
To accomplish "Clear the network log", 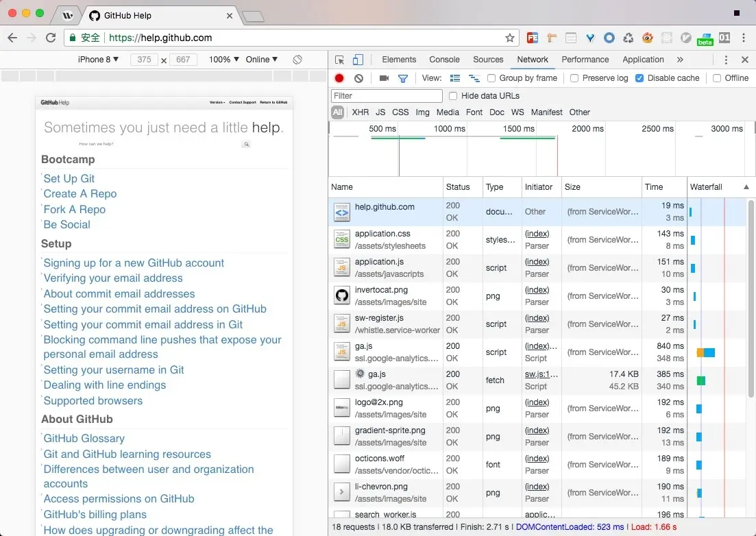I will 358,78.
